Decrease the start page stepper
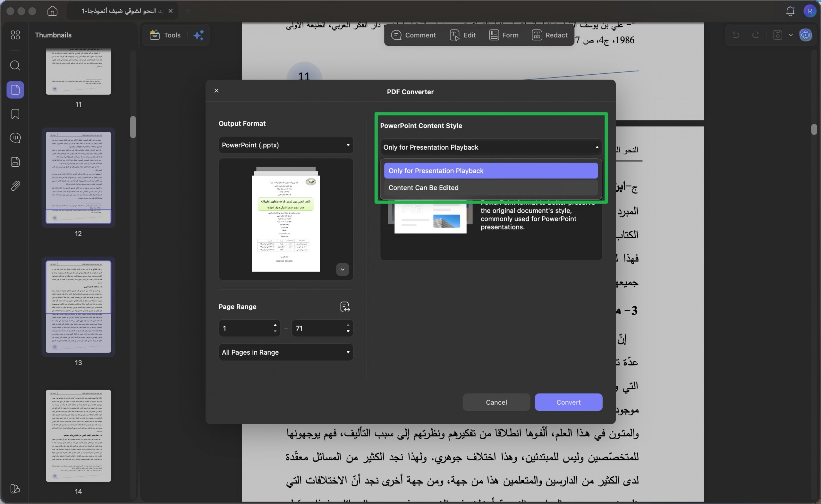 [275, 332]
